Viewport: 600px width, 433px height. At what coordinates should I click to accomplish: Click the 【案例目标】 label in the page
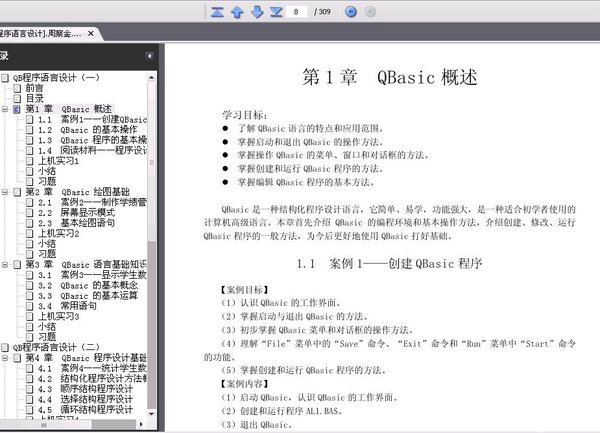244,290
